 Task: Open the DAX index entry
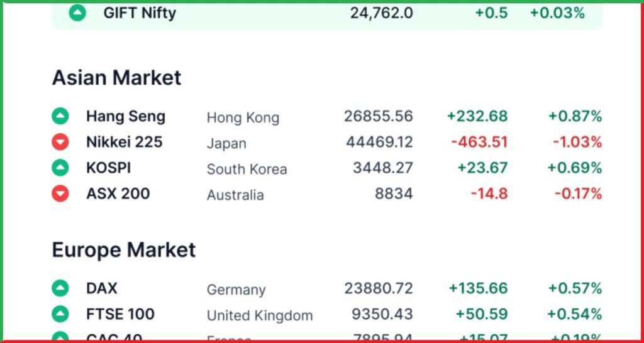(101, 288)
